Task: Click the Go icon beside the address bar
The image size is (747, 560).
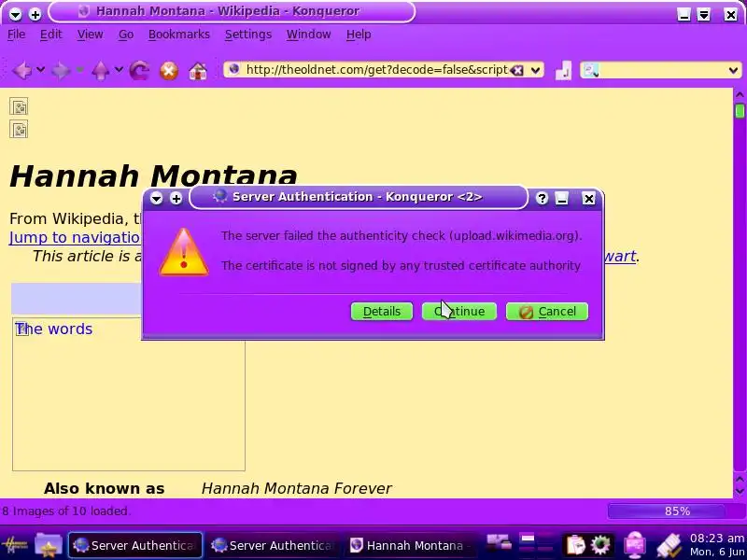Action: (563, 71)
